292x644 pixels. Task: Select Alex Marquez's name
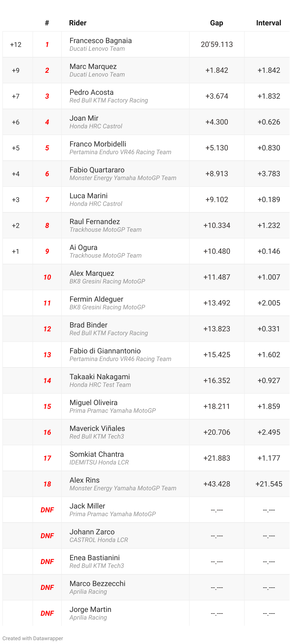[x=92, y=273]
